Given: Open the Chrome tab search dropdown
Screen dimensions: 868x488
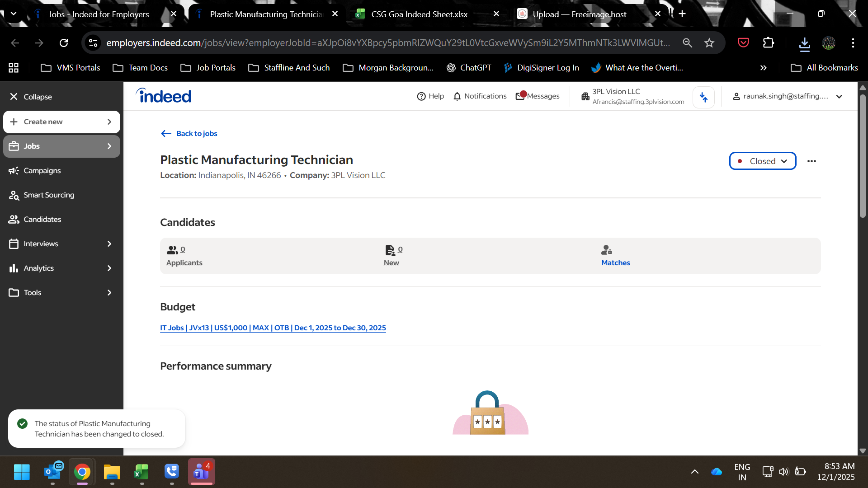Looking at the screenshot, I should tap(14, 14).
